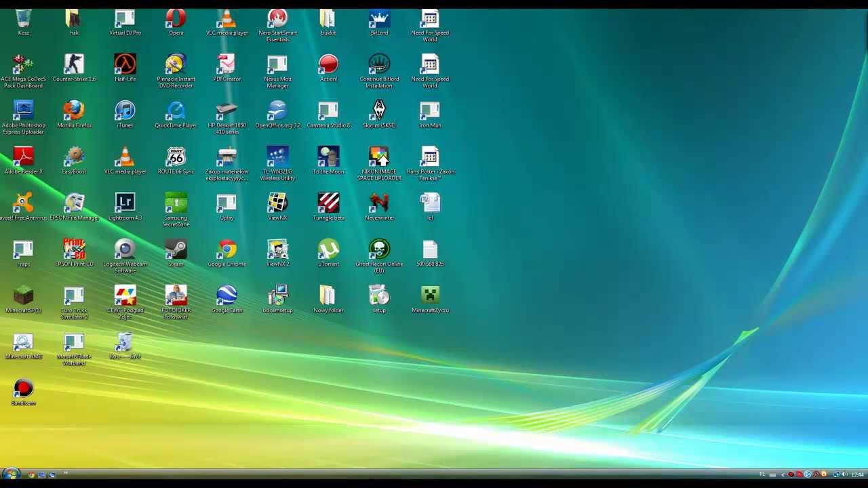868x488 pixels.
Task: Open Camtasia Studio 8 shortcut
Action: [x=328, y=114]
